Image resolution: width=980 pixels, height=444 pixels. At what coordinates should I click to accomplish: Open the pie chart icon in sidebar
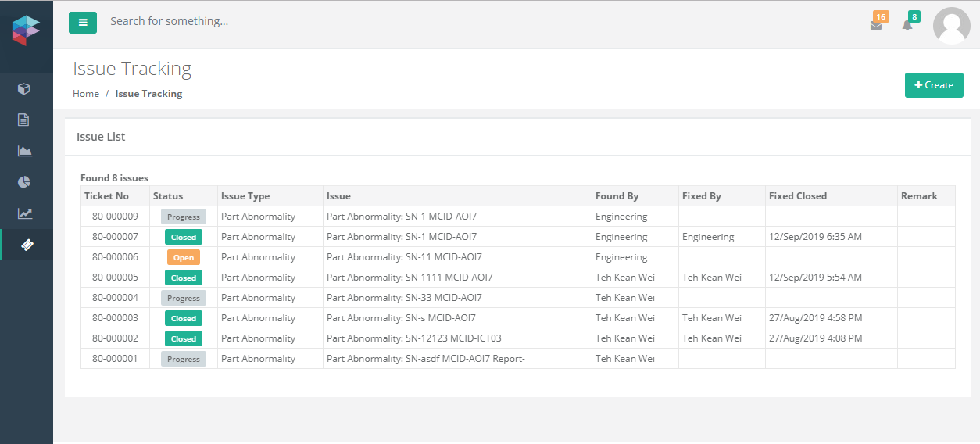coord(24,182)
